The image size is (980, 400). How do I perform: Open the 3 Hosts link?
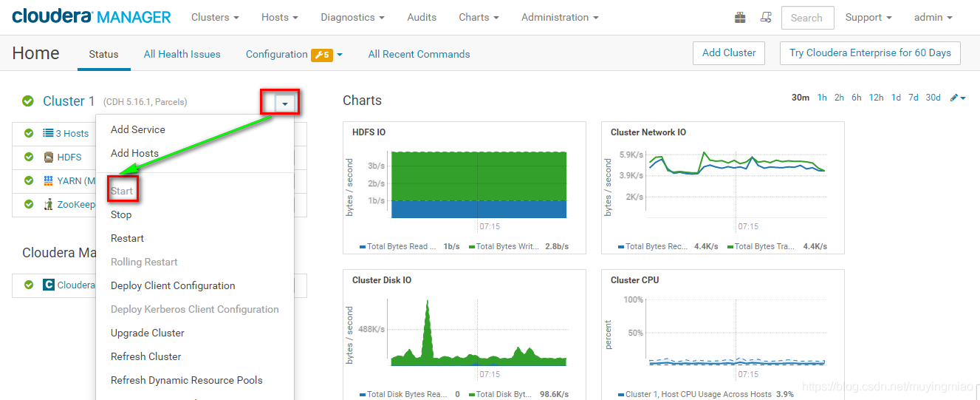click(x=72, y=133)
